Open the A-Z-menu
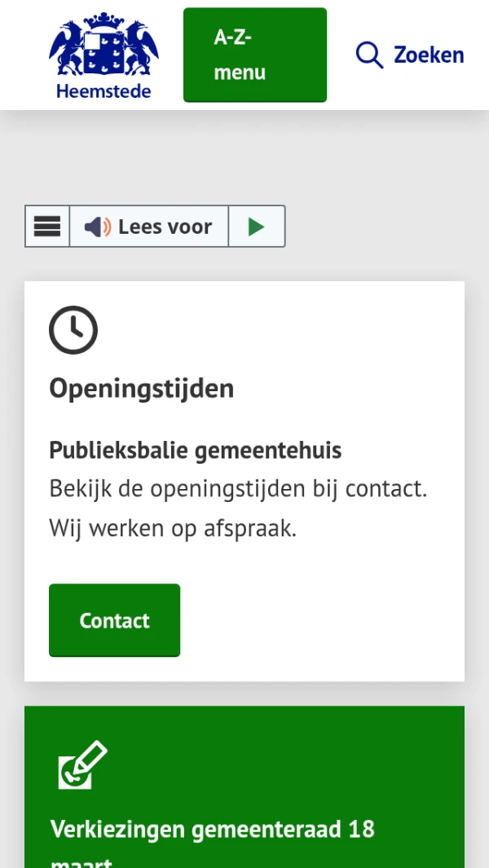Viewport: 489px width, 868px height. coord(254,55)
